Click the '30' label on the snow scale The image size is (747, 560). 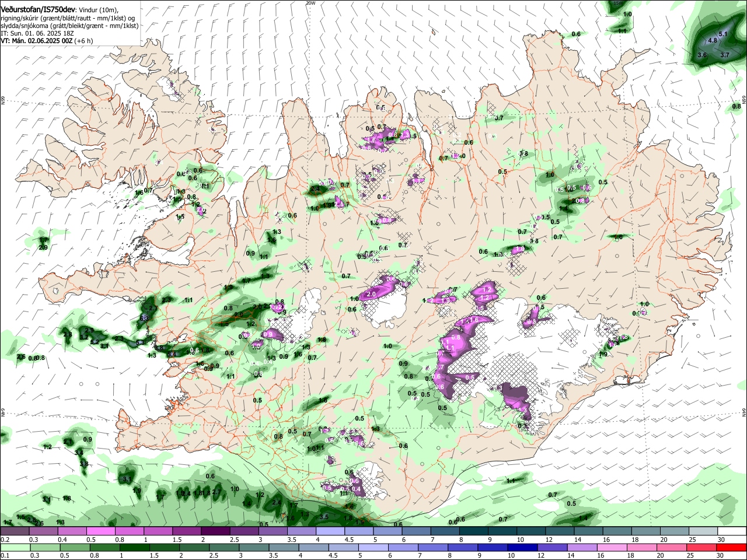tap(721, 540)
